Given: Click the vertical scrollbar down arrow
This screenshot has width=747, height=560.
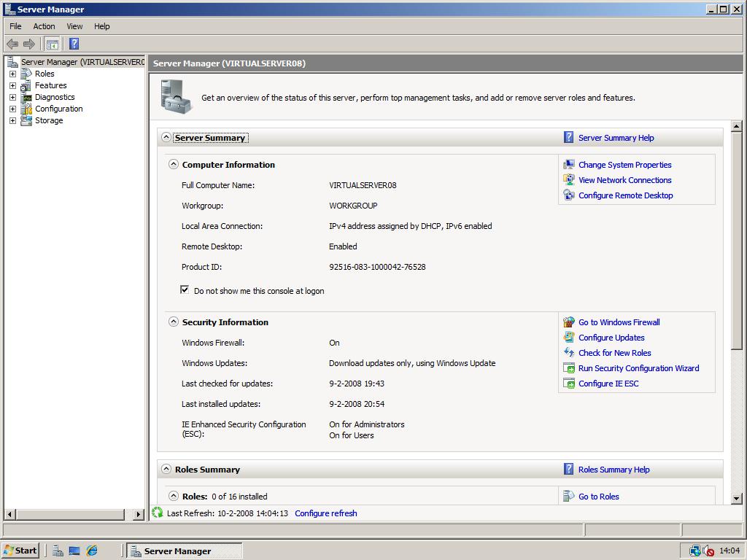Looking at the screenshot, I should (737, 499).
